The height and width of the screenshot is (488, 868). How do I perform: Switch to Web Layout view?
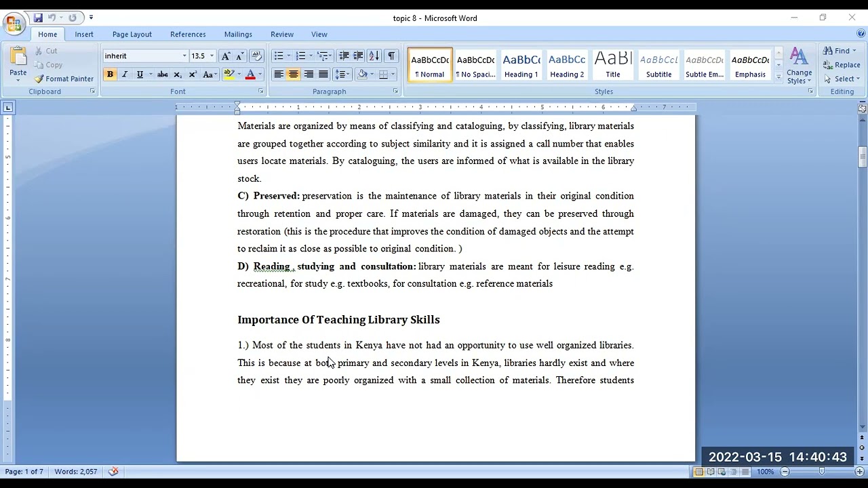(x=722, y=472)
